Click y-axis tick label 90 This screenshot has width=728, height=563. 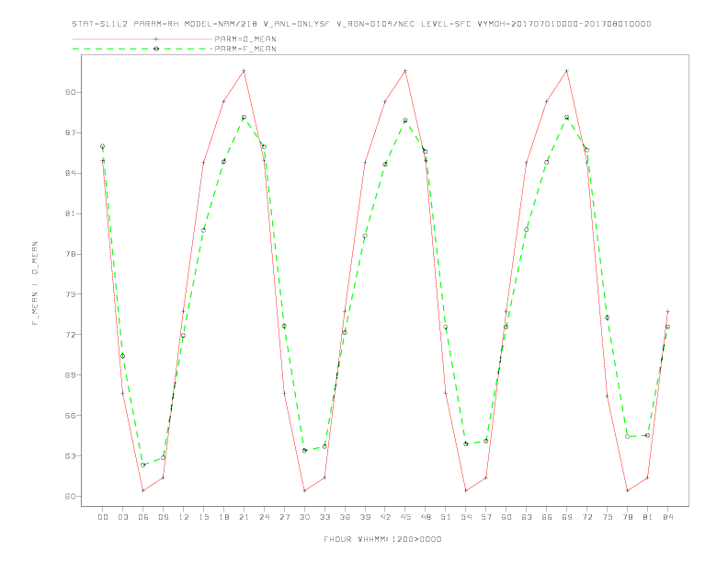pos(70,92)
